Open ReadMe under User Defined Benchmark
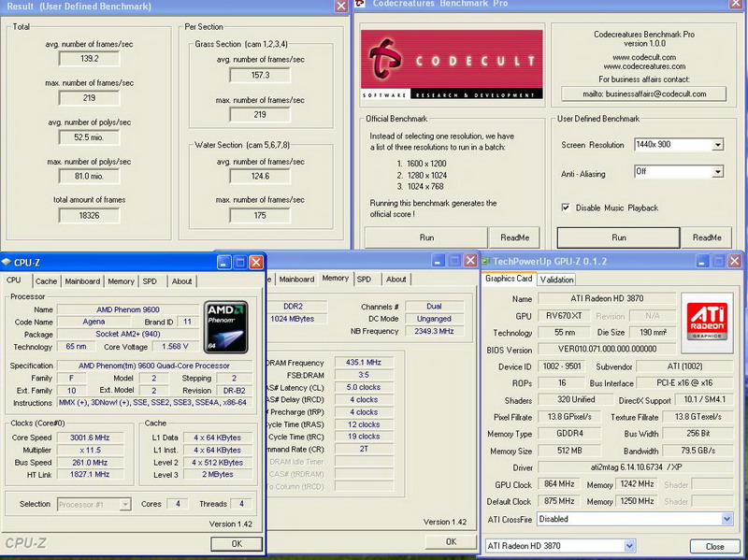748x560 pixels. [707, 237]
